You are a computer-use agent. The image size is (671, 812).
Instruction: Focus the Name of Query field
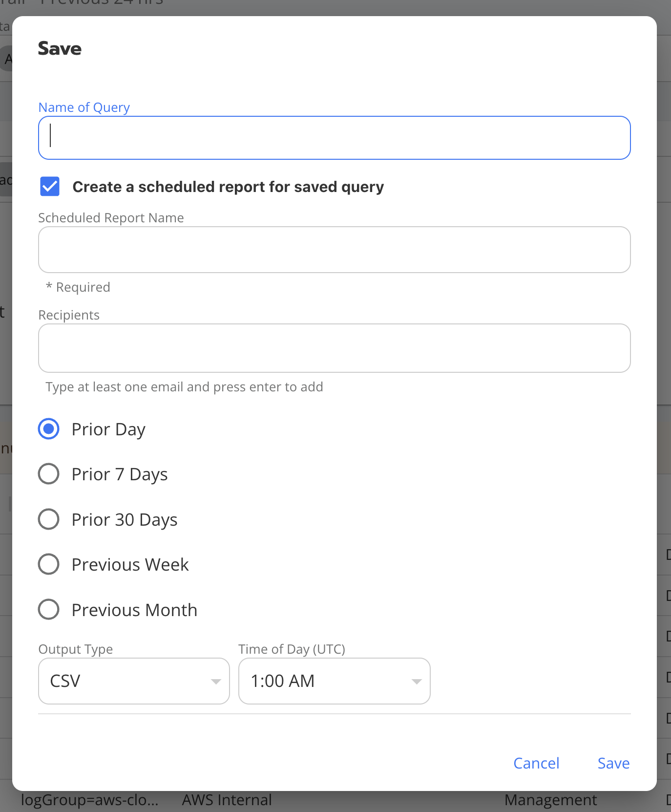click(334, 138)
